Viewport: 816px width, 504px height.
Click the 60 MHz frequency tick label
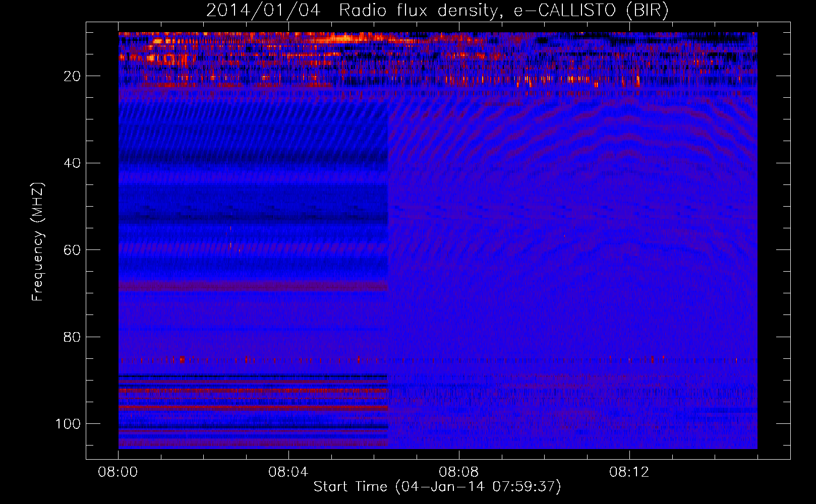coord(72,250)
